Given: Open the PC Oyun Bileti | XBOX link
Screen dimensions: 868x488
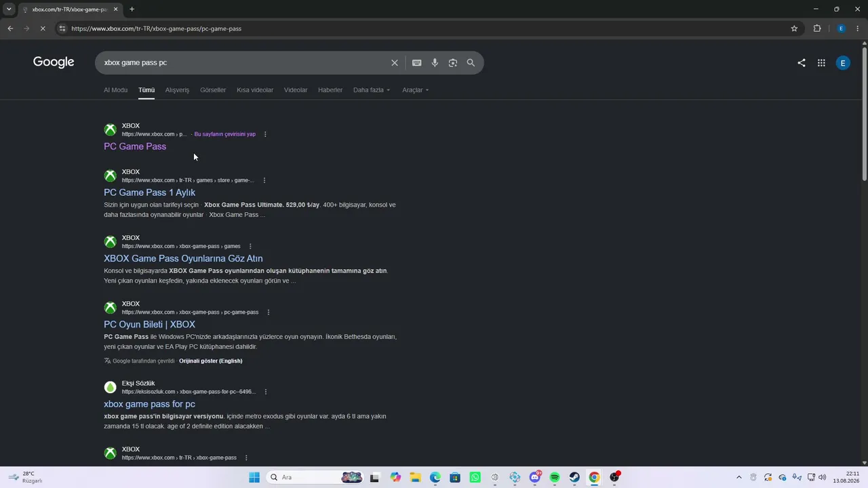Looking at the screenshot, I should coord(149,325).
